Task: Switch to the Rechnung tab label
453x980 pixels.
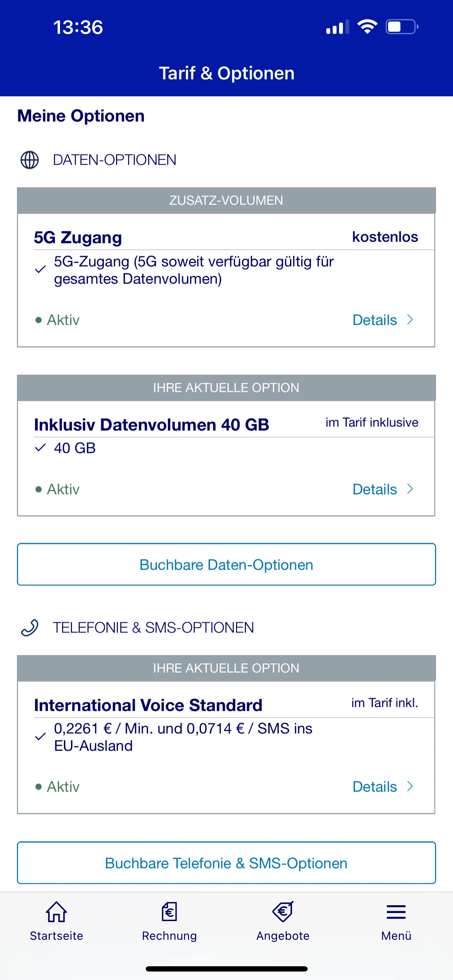Action: click(169, 936)
